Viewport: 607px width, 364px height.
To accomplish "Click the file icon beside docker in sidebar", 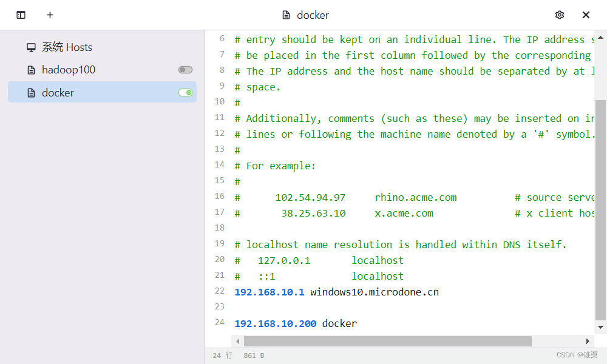I will point(32,93).
